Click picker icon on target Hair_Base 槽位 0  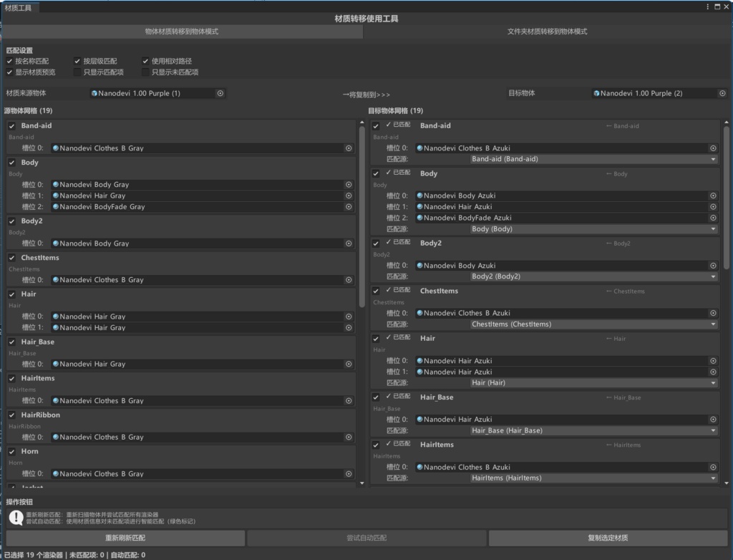pos(713,419)
